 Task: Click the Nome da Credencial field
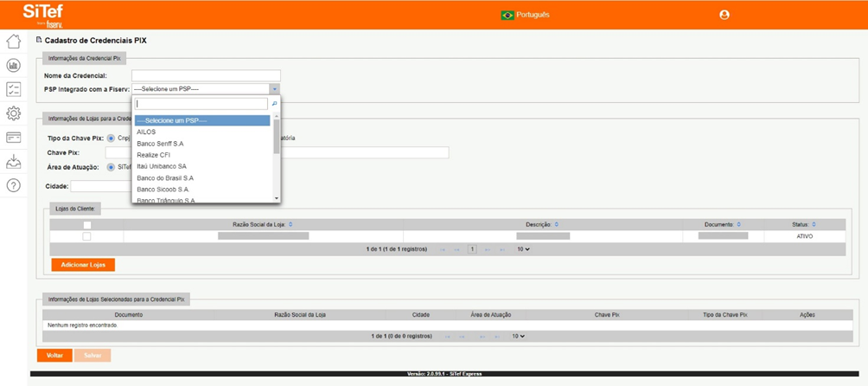point(206,76)
